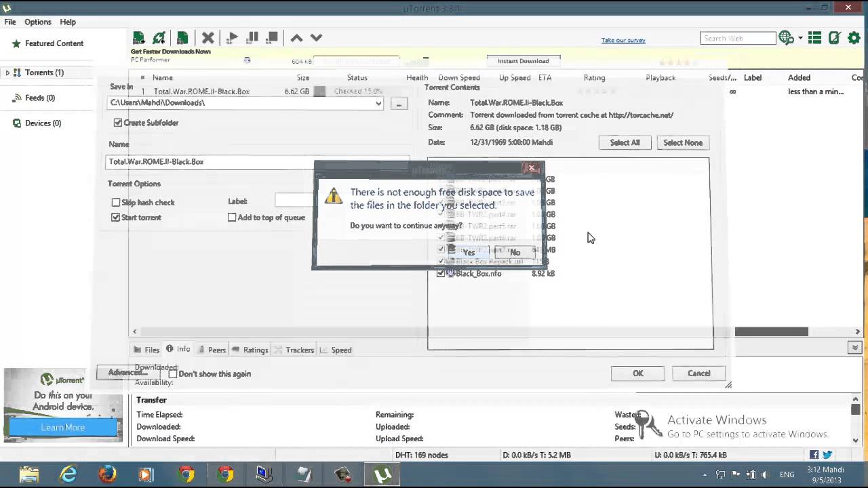Uncheck the Start torrent checkbox
The height and width of the screenshot is (488, 868).
pos(116,217)
